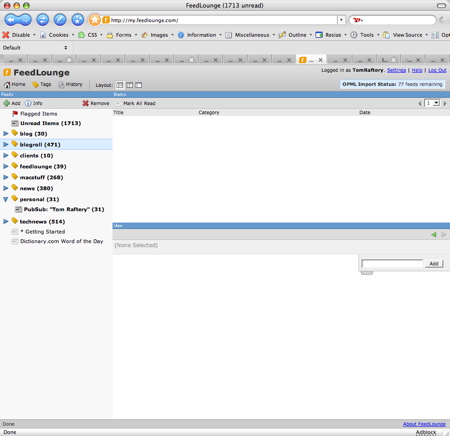Screen dimensions: 450x436
Task: Open the View Source toolbar menu
Action: 405,35
